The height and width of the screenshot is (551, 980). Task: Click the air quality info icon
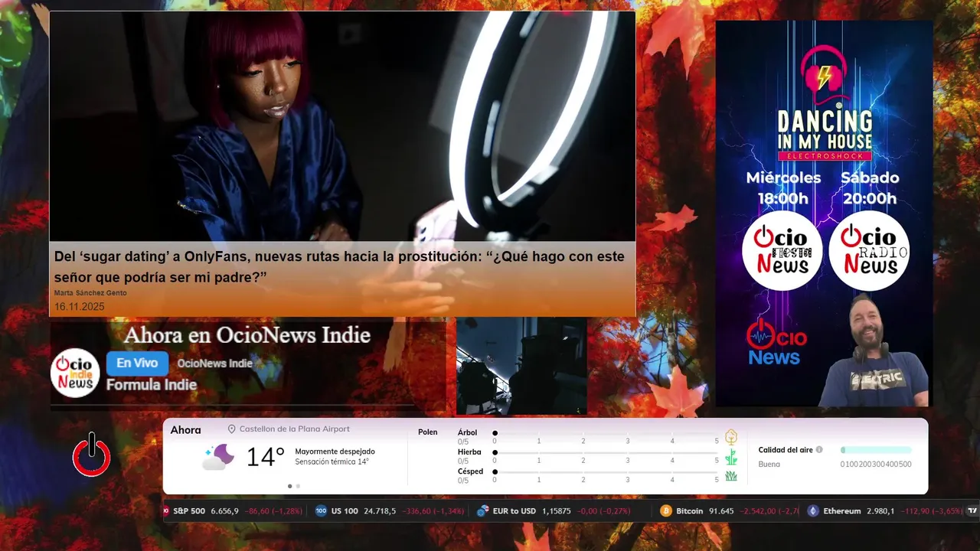pos(819,450)
